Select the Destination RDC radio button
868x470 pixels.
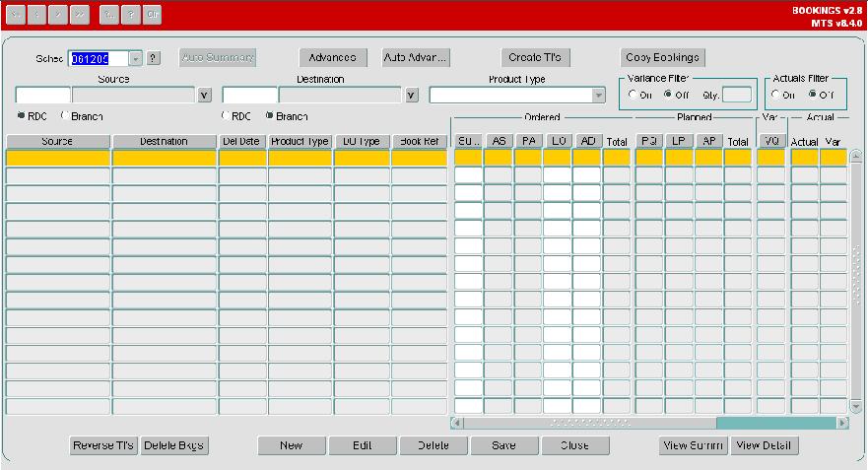[x=226, y=115]
